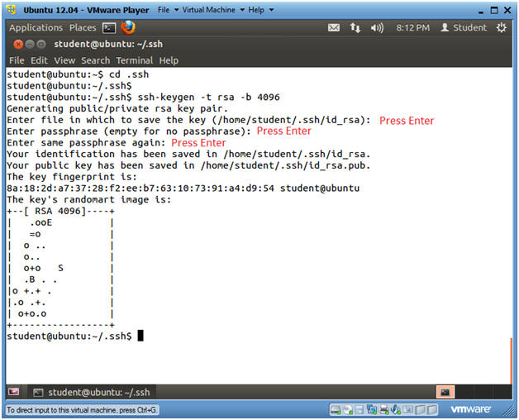The width and height of the screenshot is (519, 420).
Task: Open the terminal's File menu
Action: click(17, 60)
